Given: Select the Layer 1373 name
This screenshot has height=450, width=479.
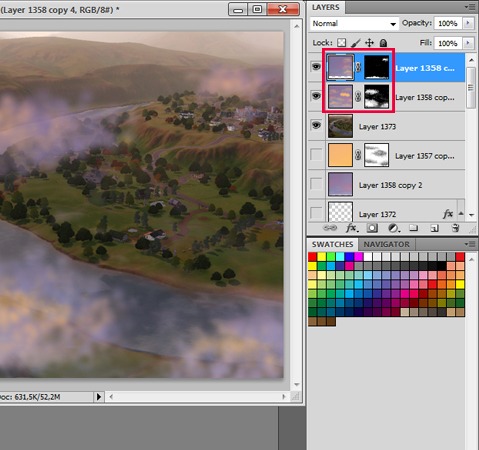Looking at the screenshot, I should click(x=377, y=127).
